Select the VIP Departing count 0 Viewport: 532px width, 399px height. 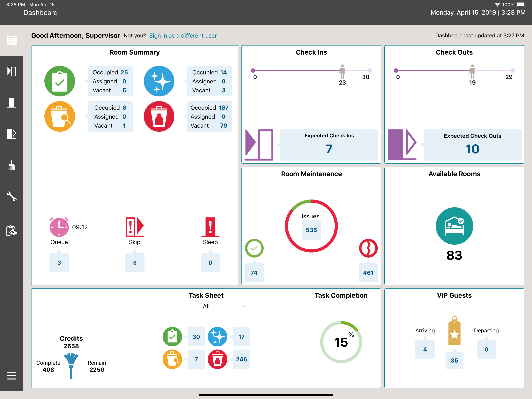(486, 349)
